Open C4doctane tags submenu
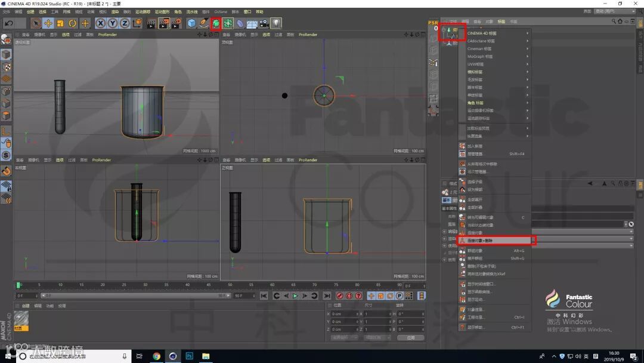Image resolution: width=644 pixels, height=363 pixels. [x=494, y=41]
